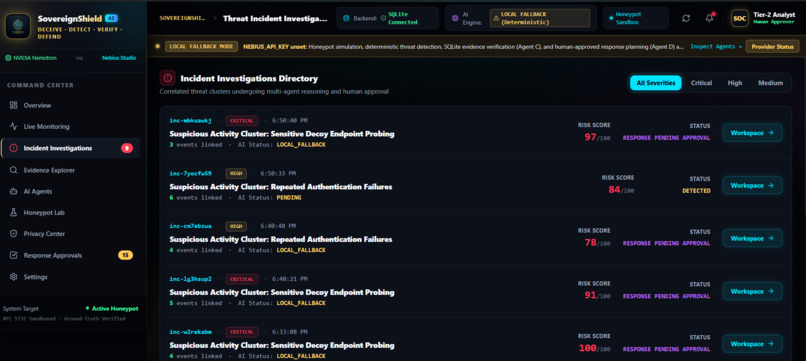The height and width of the screenshot is (361, 806).
Task: Click the Live Monitoring pulse icon
Action: pos(13,127)
